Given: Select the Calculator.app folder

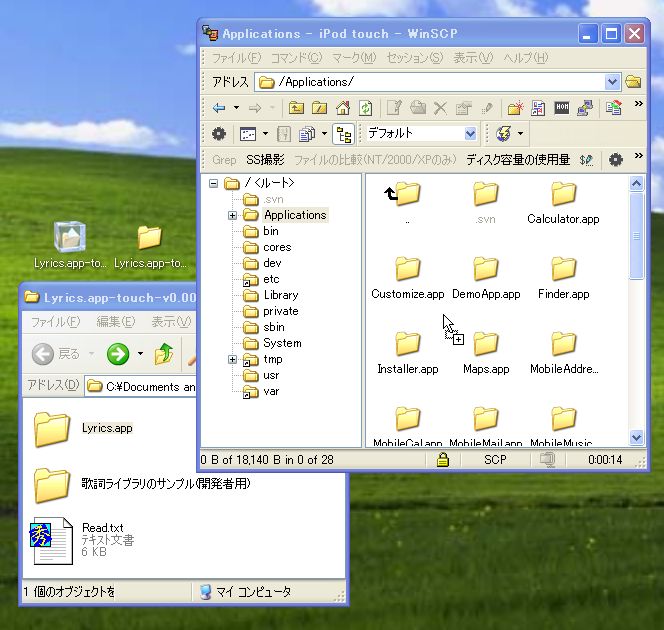Looking at the screenshot, I should 563,203.
